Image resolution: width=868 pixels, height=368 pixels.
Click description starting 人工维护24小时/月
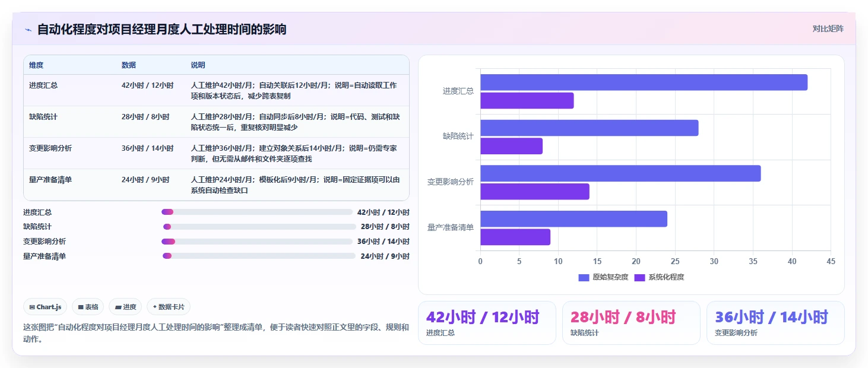295,185
